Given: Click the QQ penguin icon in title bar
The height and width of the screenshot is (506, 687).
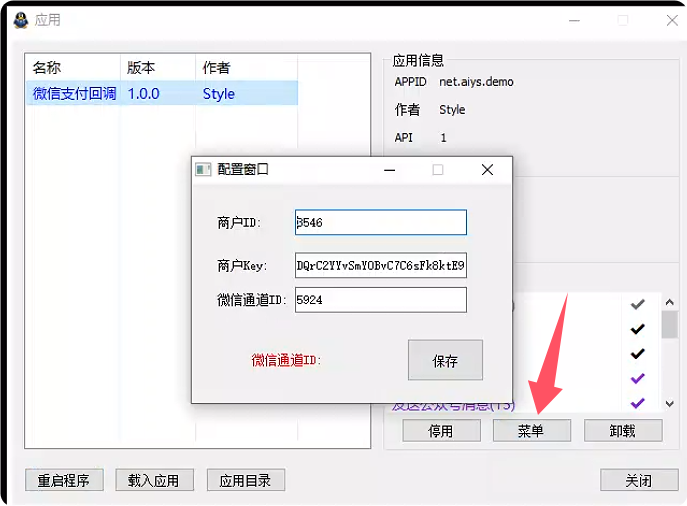Looking at the screenshot, I should (x=21, y=20).
